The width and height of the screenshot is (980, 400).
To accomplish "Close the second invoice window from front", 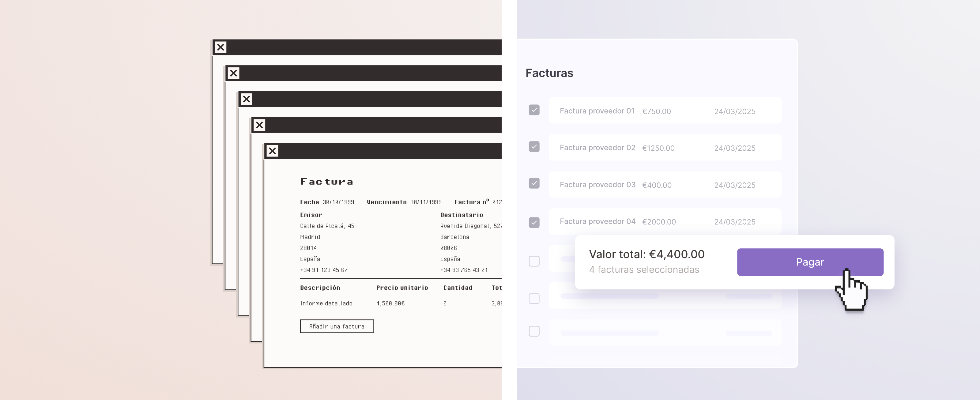I will [259, 125].
